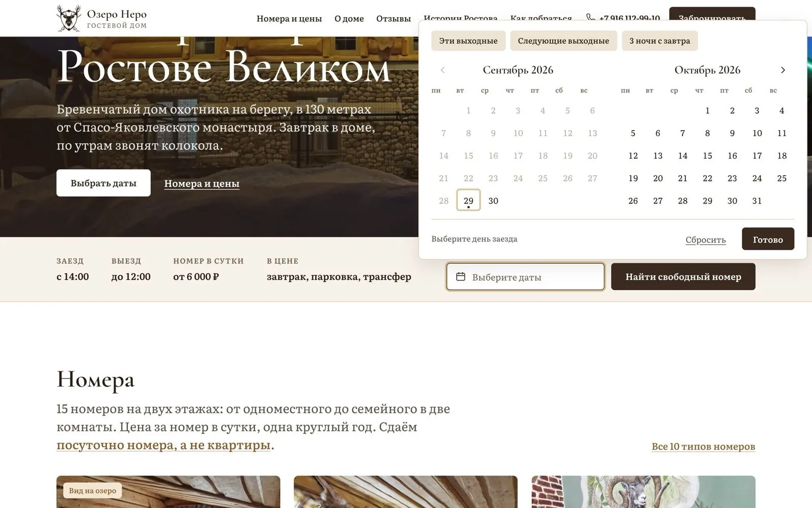Open the 'Все 10 типов номеров' link
The width and height of the screenshot is (812, 508).
tap(703, 446)
